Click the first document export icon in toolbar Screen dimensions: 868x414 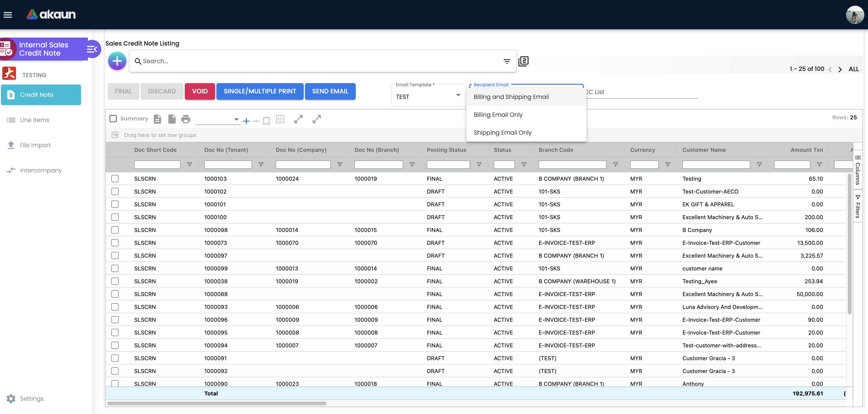point(157,119)
